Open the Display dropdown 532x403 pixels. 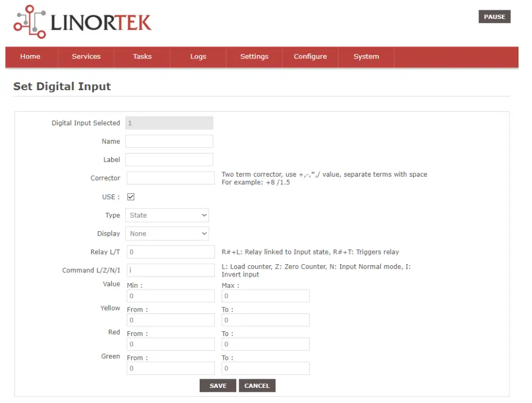pyautogui.click(x=167, y=233)
